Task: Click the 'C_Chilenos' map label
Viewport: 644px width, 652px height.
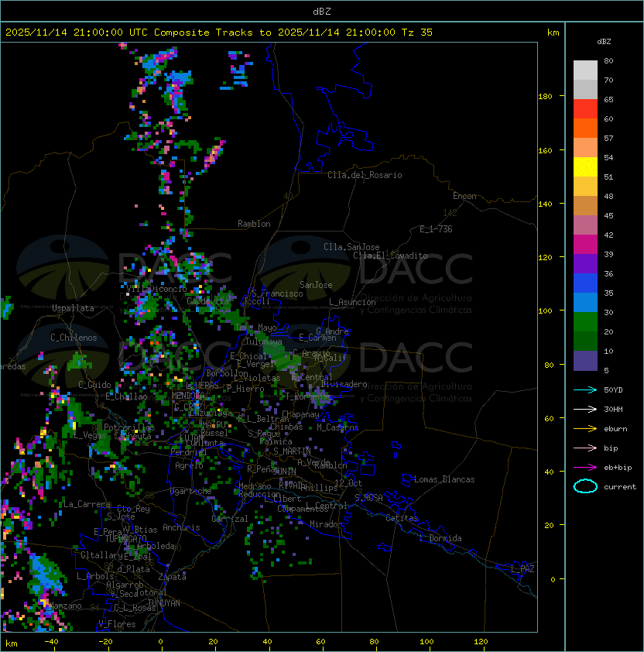Action: pyautogui.click(x=74, y=338)
